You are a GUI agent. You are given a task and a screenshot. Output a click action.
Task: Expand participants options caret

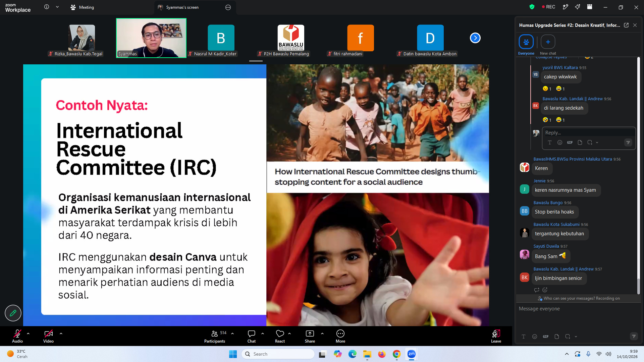(x=232, y=334)
